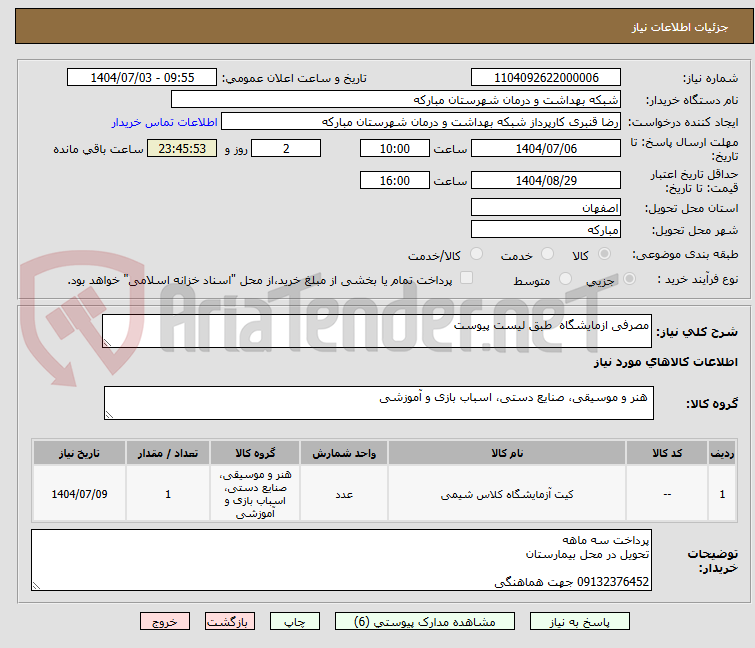This screenshot has height=648, width=755.
Task: Select the کالا/خدمت radio button
Action: coord(476,254)
